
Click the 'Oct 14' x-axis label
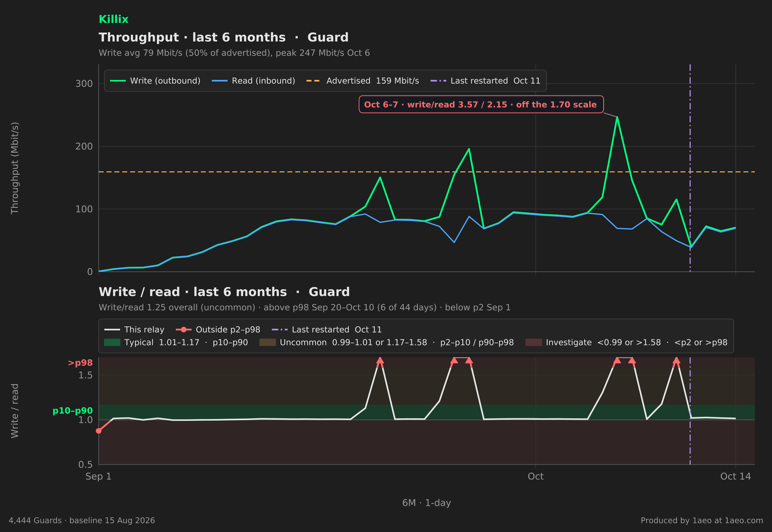[736, 476]
